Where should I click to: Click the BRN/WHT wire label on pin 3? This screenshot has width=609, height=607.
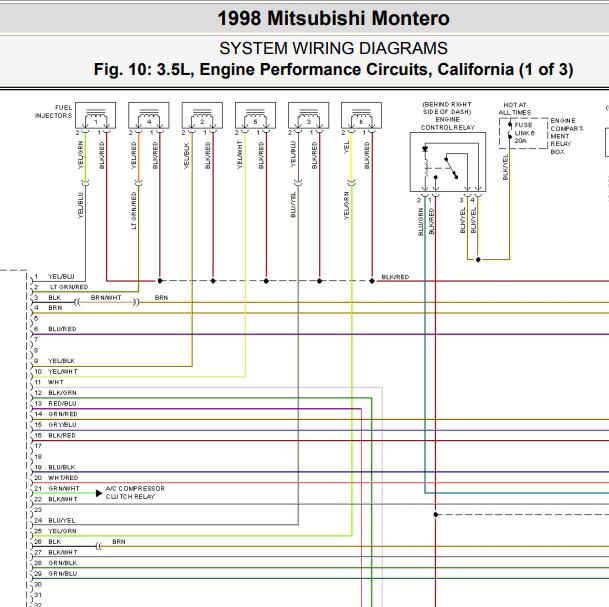coord(106,297)
